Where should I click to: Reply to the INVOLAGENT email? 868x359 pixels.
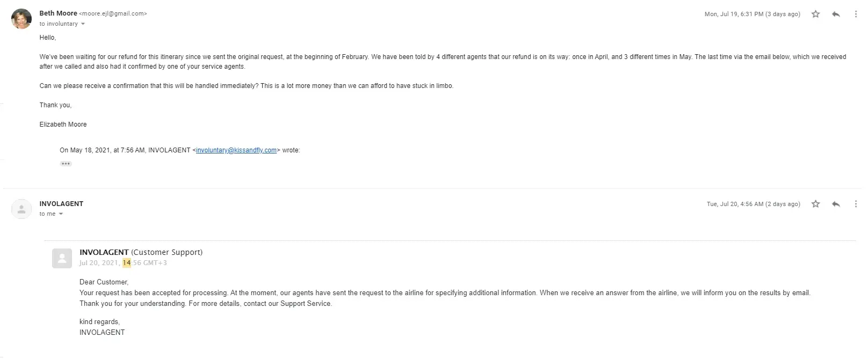point(836,204)
